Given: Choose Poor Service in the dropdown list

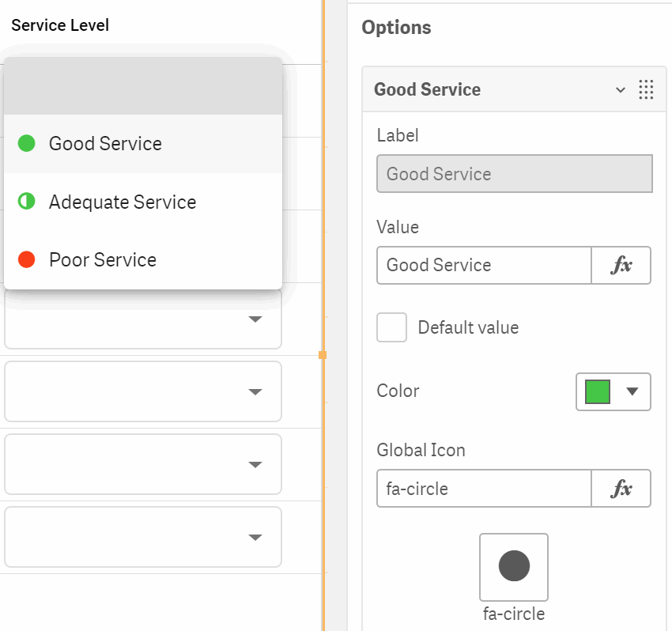Looking at the screenshot, I should [x=143, y=260].
